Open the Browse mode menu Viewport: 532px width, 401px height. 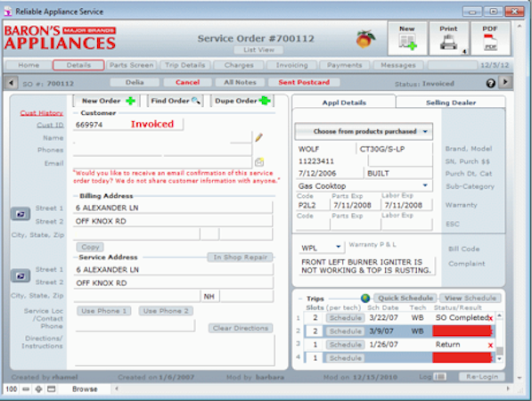[x=85, y=389]
